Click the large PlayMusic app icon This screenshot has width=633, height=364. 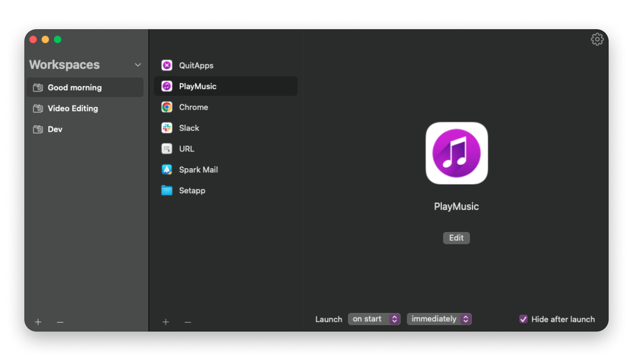[456, 153]
